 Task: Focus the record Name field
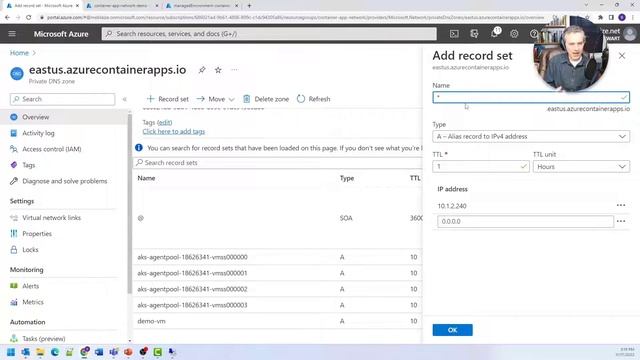531,97
